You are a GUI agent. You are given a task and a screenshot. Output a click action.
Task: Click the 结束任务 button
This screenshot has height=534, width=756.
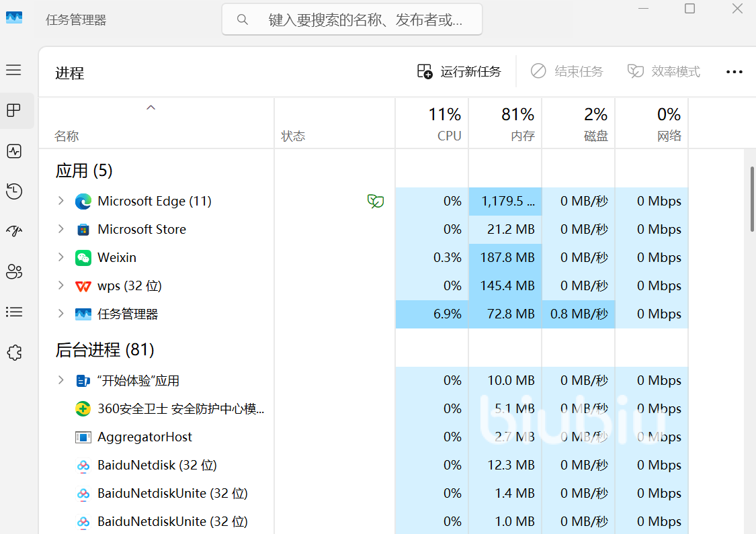567,72
